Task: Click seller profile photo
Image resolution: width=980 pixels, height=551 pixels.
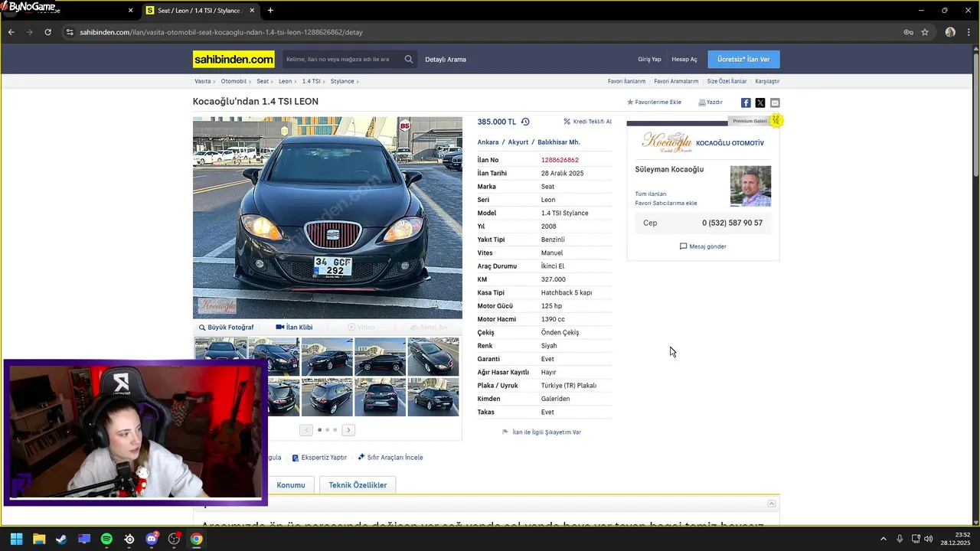Action: (750, 186)
